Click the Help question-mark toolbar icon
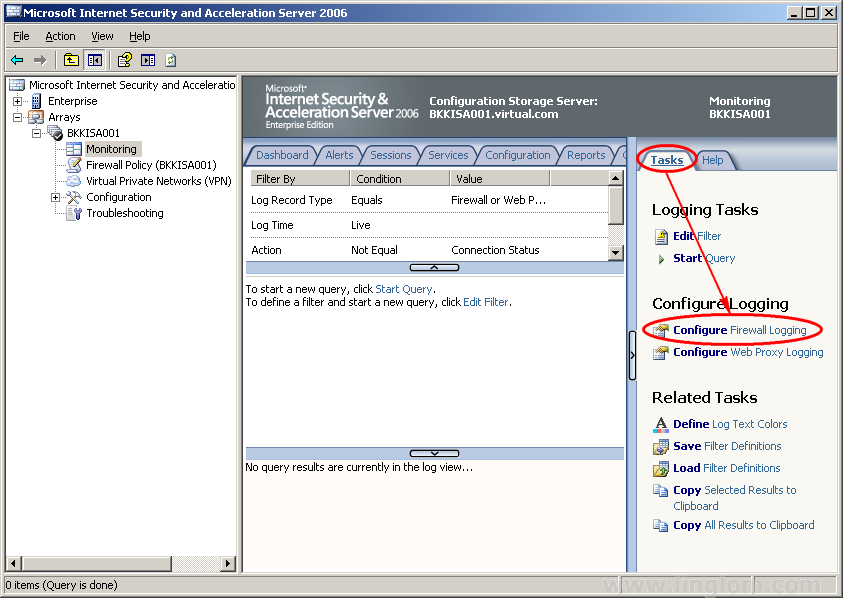Viewport: 843px width, 598px height. [125, 60]
